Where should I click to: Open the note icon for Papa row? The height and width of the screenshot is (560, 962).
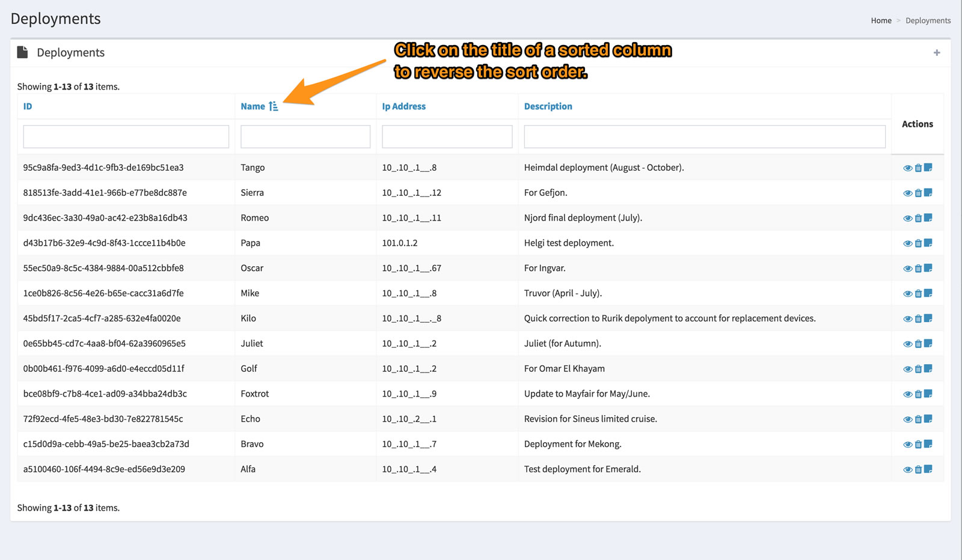point(928,243)
